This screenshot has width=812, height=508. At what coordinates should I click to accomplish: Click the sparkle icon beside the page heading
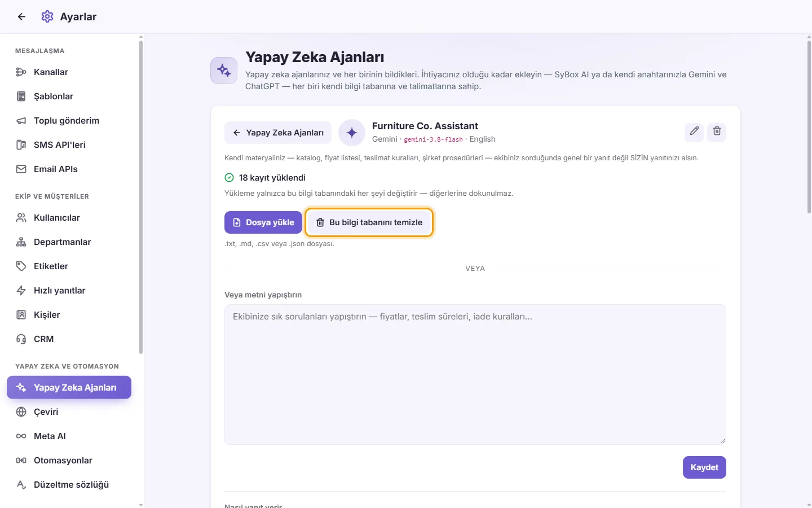(x=224, y=71)
